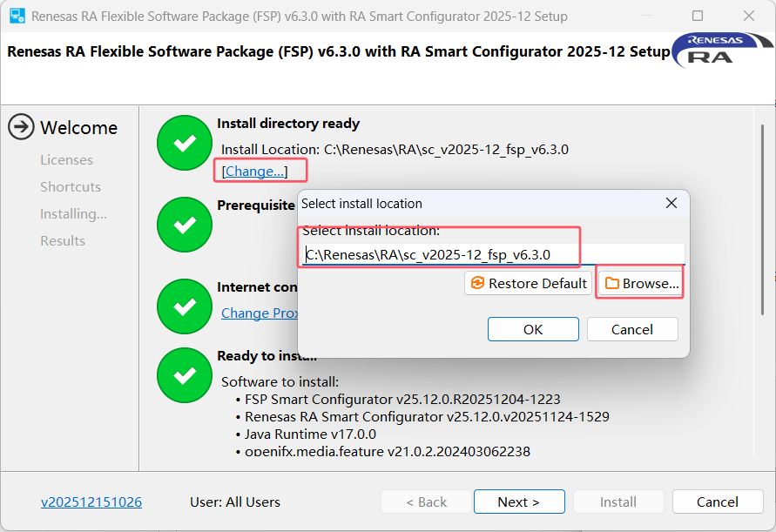Viewport: 776px width, 532px height.
Task: Click the 'FSP Smart Configurator v25.12.0' list entry
Action: (x=402, y=400)
